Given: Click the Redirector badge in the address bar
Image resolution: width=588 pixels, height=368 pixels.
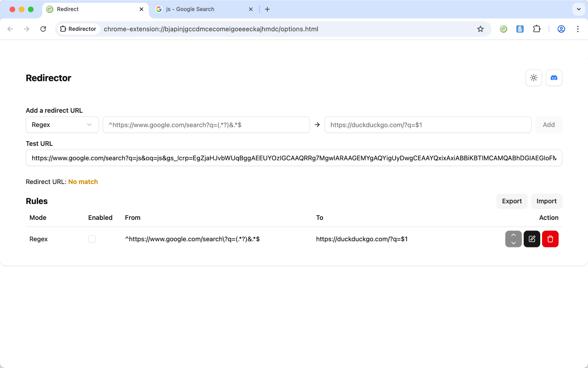Looking at the screenshot, I should [x=78, y=29].
